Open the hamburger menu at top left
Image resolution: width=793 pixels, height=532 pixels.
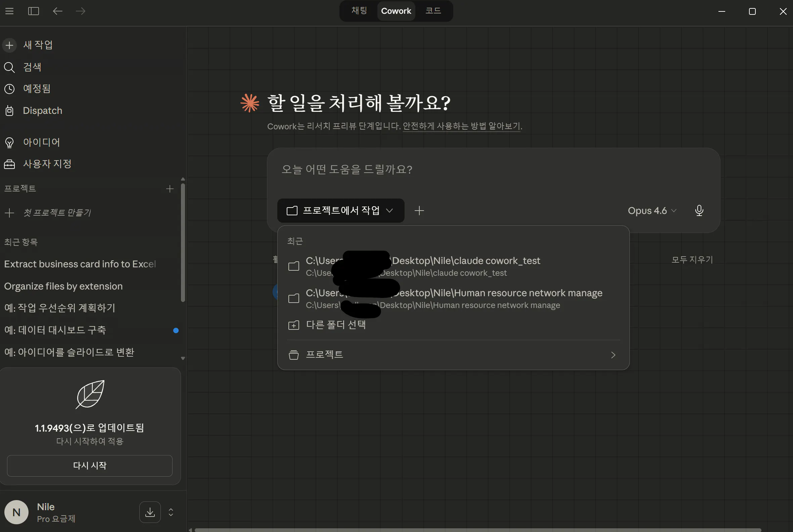tap(9, 11)
